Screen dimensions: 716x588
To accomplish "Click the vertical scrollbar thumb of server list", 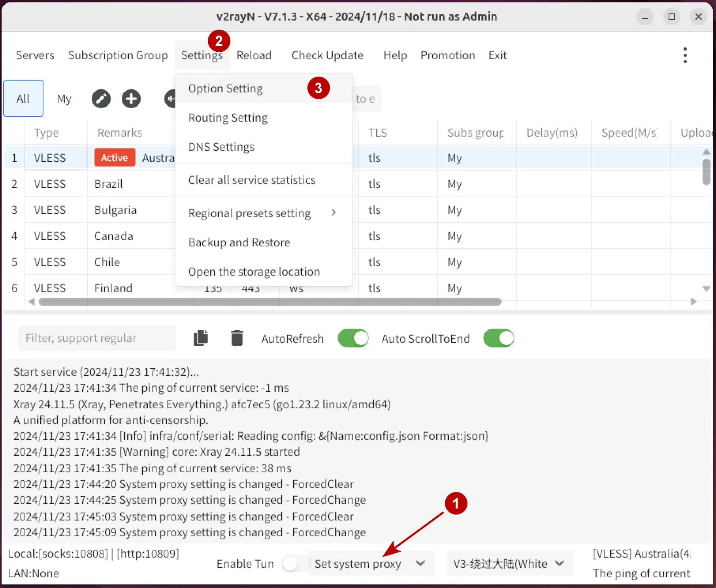I will (707, 172).
